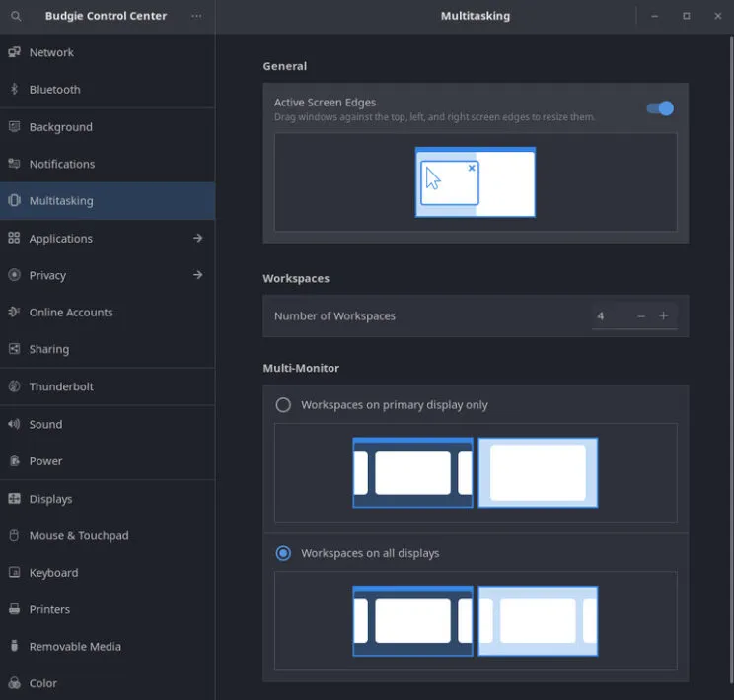Image resolution: width=734 pixels, height=700 pixels.
Task: Click the Power sidebar icon
Action: click(x=14, y=460)
